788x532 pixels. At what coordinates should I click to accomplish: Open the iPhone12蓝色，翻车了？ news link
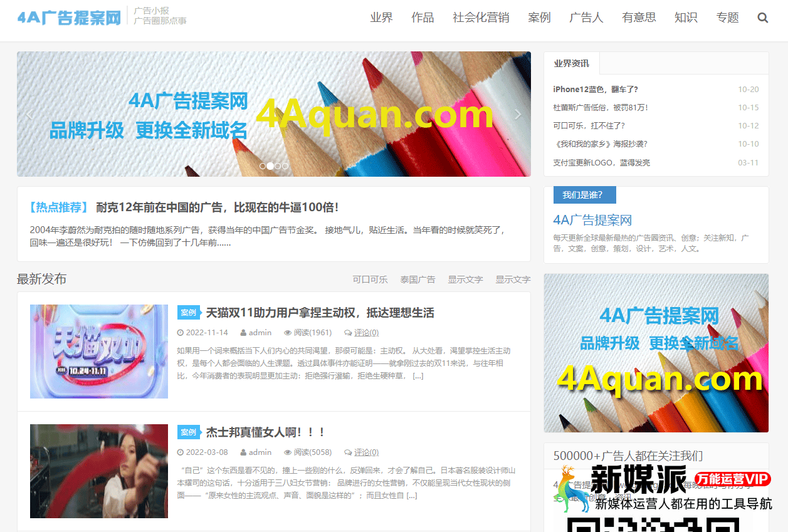coord(595,90)
